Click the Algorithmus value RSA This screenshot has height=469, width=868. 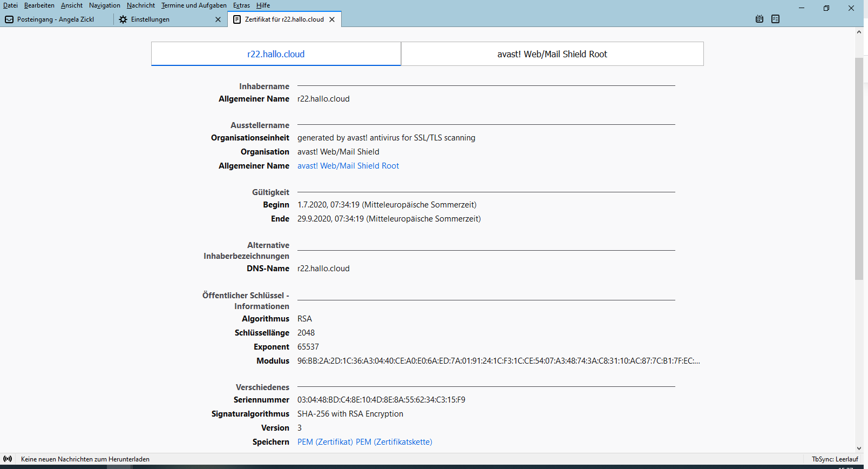coord(304,319)
